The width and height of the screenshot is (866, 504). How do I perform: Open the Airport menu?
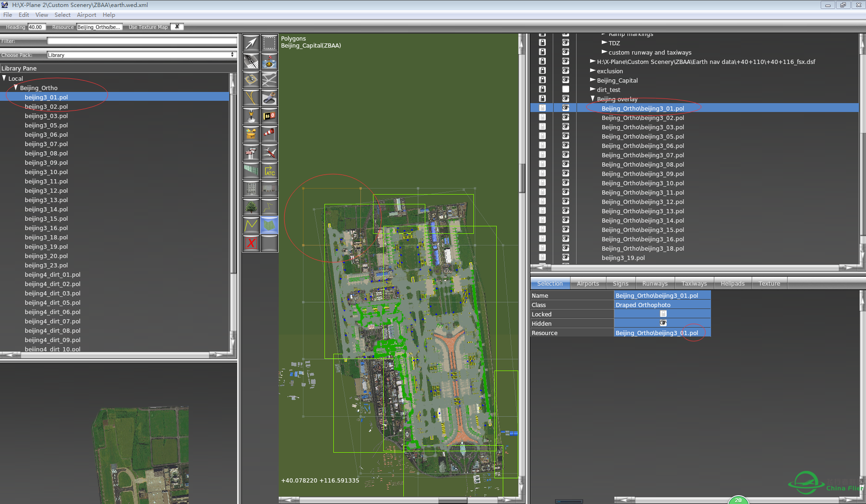tap(86, 15)
